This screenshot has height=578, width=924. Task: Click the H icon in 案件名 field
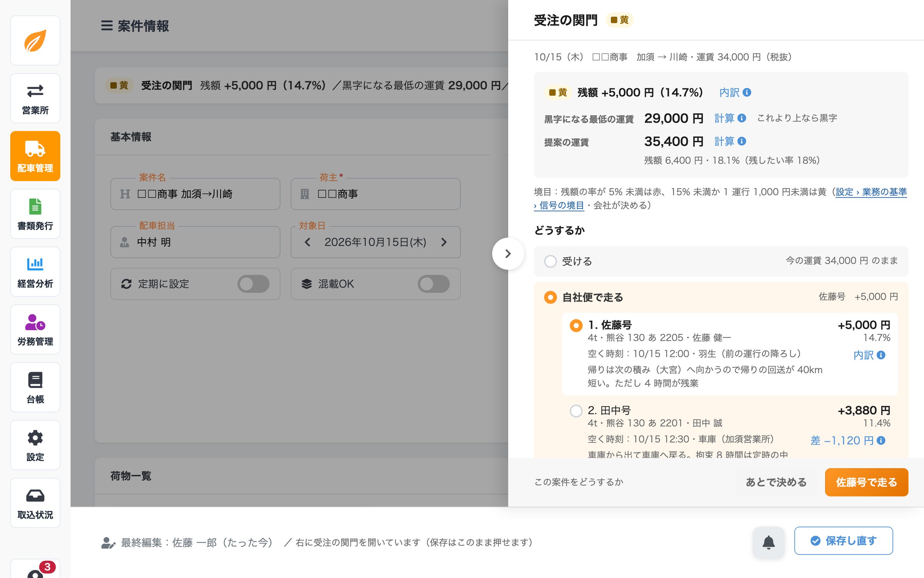pyautogui.click(x=125, y=194)
